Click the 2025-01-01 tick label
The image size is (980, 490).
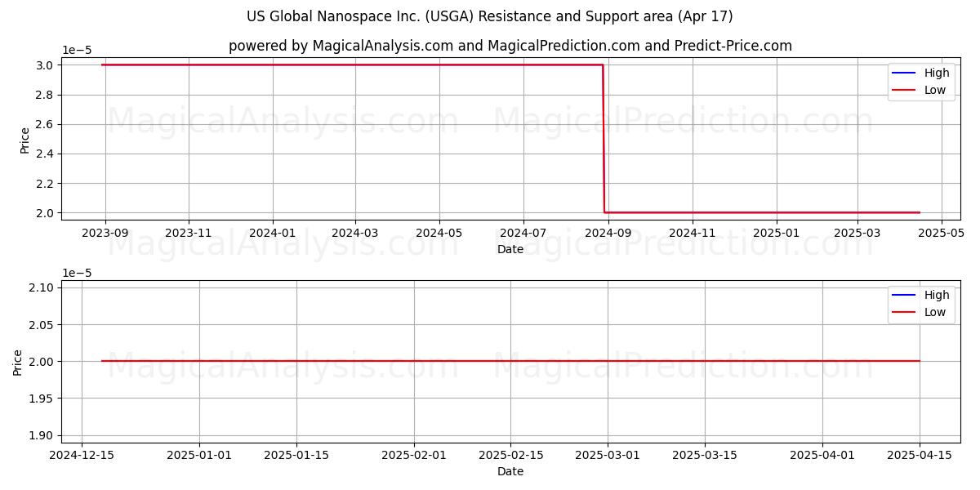click(x=199, y=455)
